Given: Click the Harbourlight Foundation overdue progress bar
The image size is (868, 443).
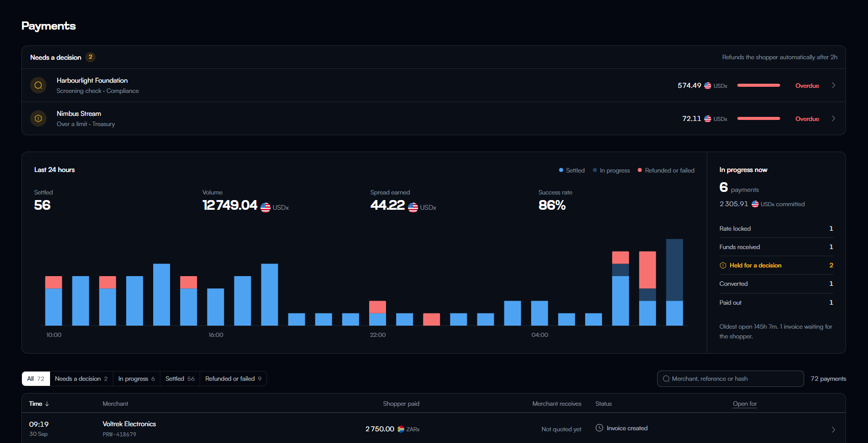Looking at the screenshot, I should tap(759, 85).
